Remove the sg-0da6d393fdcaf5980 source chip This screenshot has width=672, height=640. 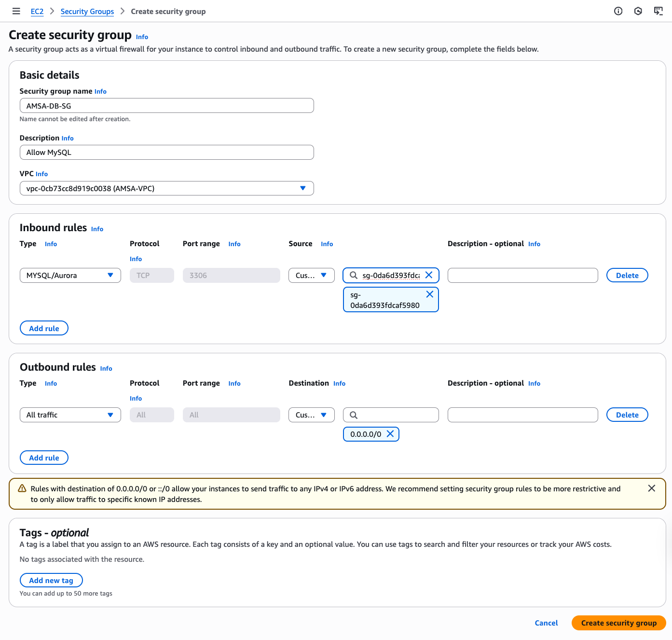pyautogui.click(x=429, y=294)
